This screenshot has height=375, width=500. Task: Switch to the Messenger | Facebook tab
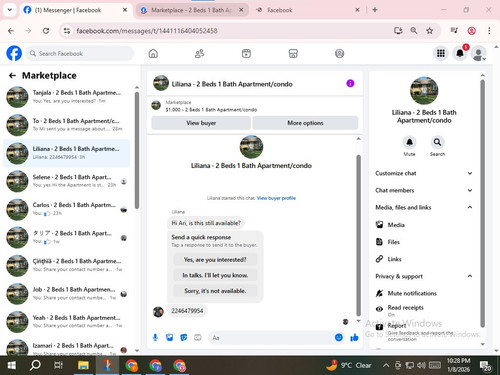[x=75, y=10]
